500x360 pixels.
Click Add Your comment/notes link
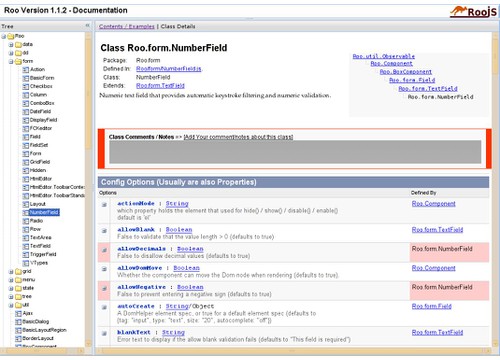point(238,137)
